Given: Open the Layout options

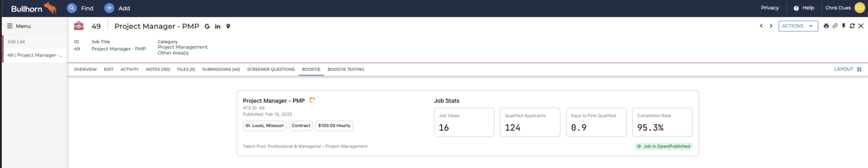Looking at the screenshot, I should pyautogui.click(x=847, y=69).
